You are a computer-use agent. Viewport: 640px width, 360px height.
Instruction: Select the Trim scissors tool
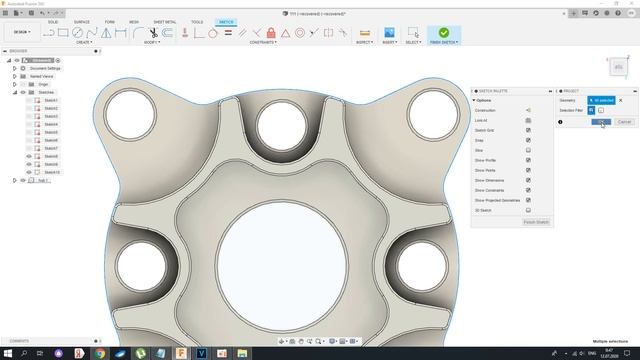coord(153,33)
